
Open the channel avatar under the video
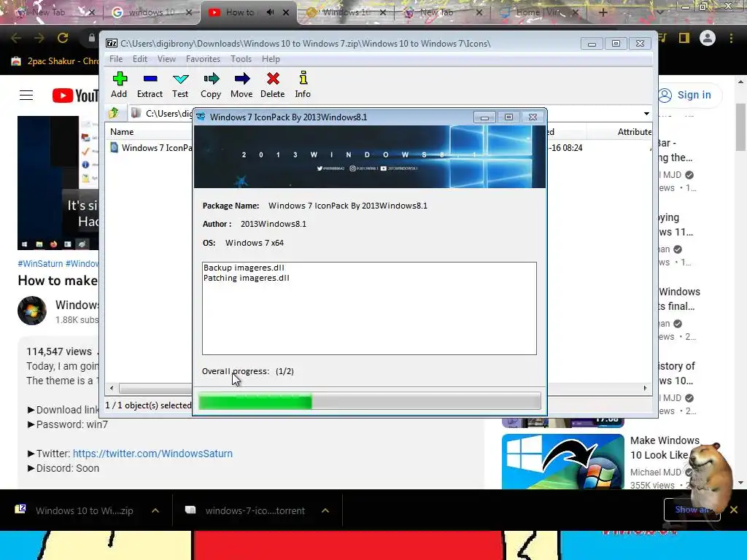point(32,311)
